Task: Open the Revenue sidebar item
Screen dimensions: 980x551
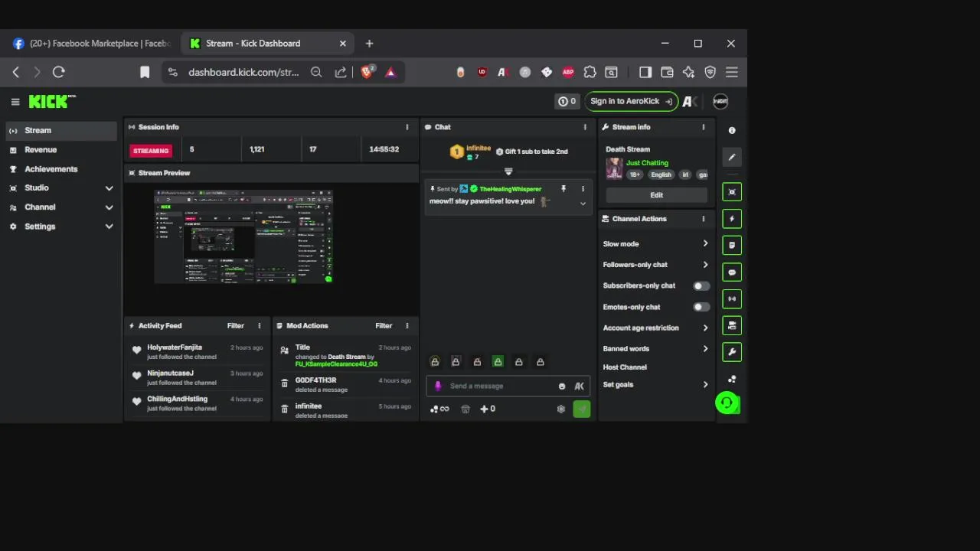Action: (x=61, y=150)
